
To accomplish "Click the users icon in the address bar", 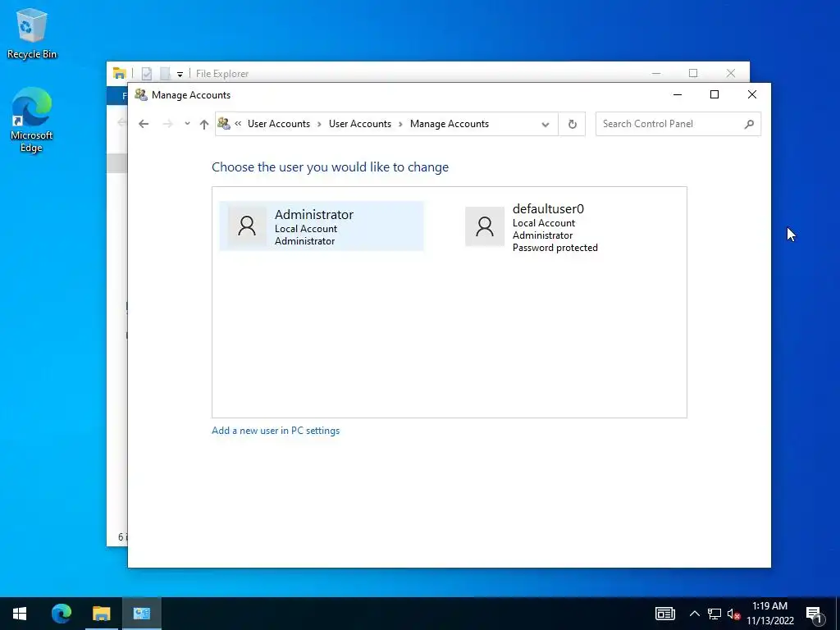I will click(x=224, y=124).
